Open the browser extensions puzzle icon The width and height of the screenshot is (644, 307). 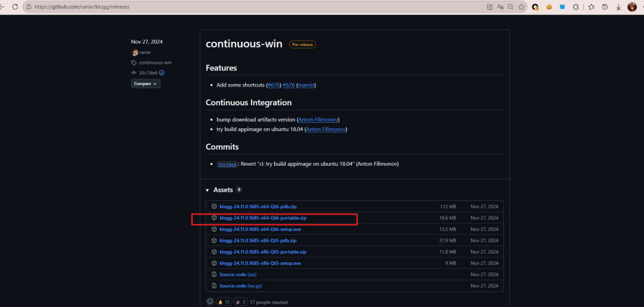pos(576,7)
